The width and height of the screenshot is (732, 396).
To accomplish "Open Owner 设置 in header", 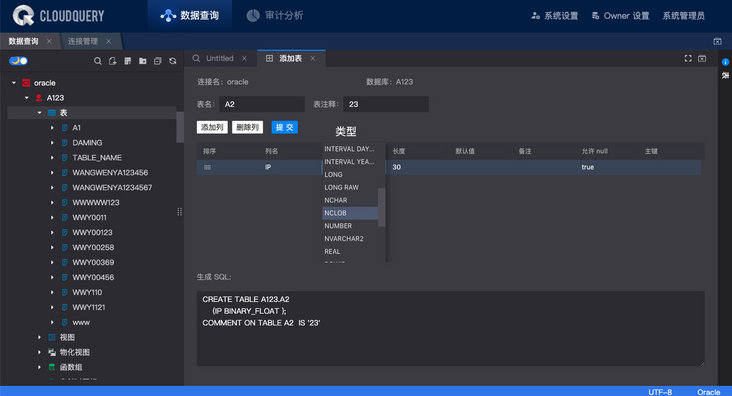I will pos(620,16).
